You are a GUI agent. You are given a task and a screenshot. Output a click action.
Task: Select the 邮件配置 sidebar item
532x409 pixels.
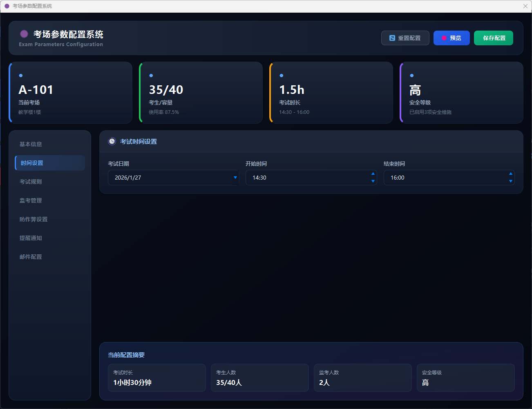[31, 257]
